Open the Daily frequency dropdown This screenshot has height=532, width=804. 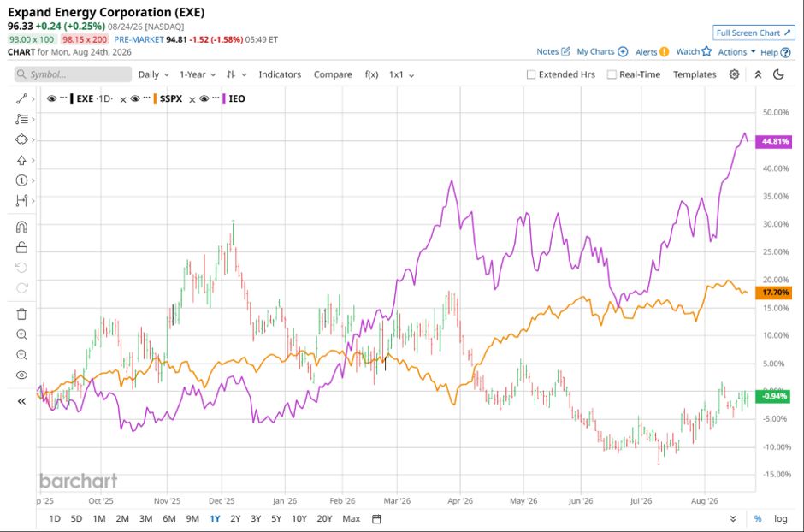click(x=153, y=74)
